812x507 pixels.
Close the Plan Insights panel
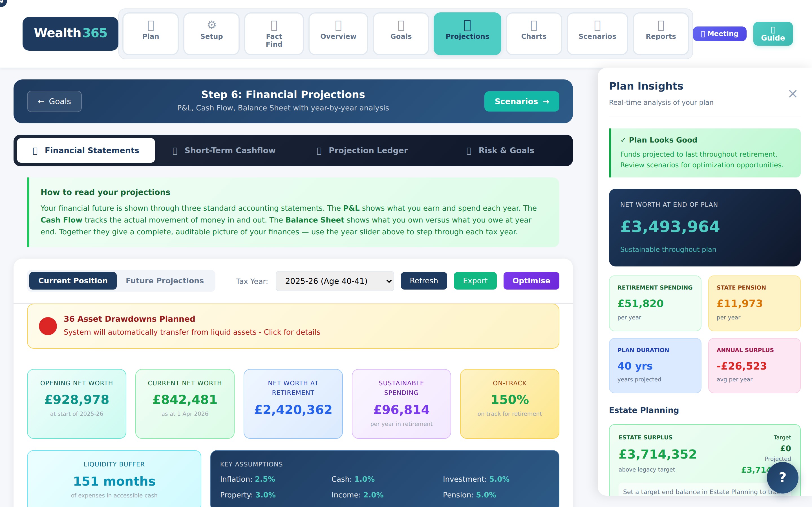pos(793,94)
